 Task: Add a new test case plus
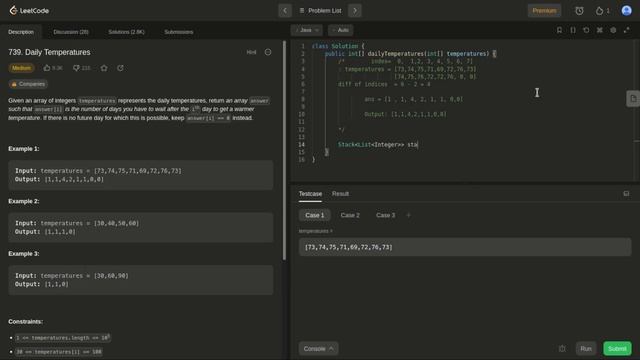click(x=409, y=215)
